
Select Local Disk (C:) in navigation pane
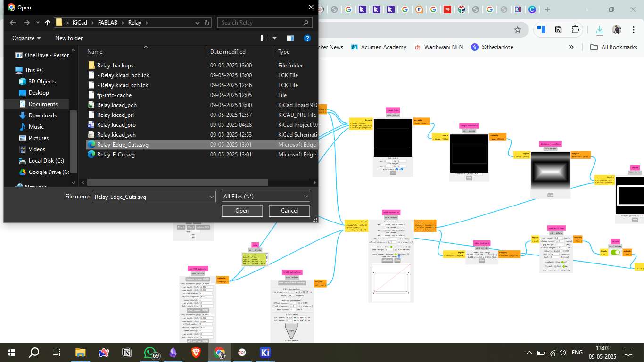pyautogui.click(x=46, y=161)
